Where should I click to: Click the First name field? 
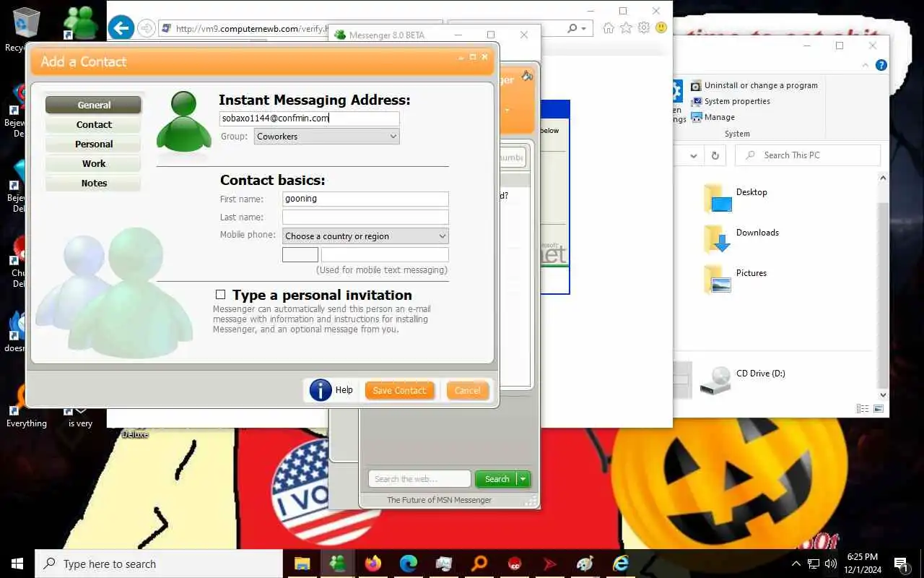365,199
